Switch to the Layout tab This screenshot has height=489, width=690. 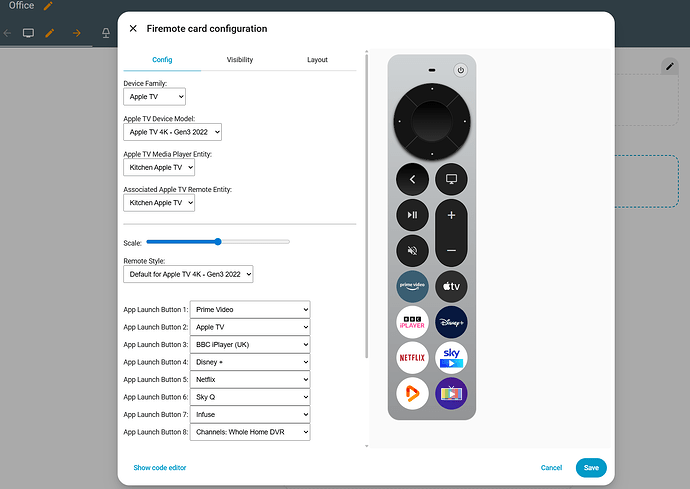[x=317, y=60]
